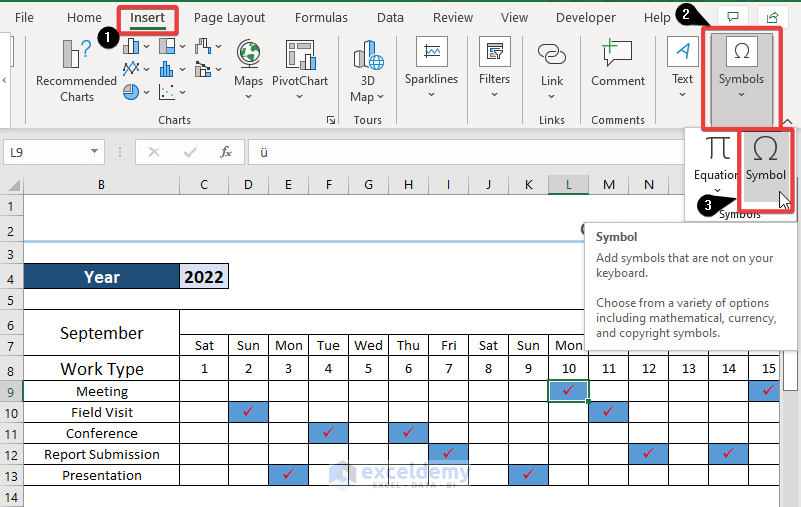801x507 pixels.
Task: Expand the Statistic chart dropdown arrow
Action: click(x=182, y=69)
